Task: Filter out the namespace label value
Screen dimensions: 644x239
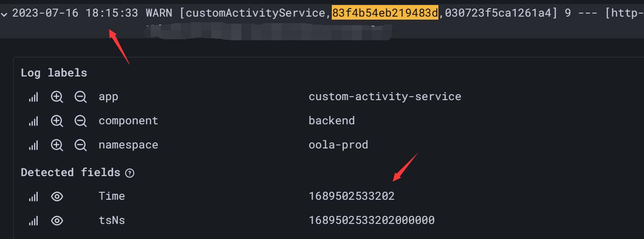Action: (80, 145)
